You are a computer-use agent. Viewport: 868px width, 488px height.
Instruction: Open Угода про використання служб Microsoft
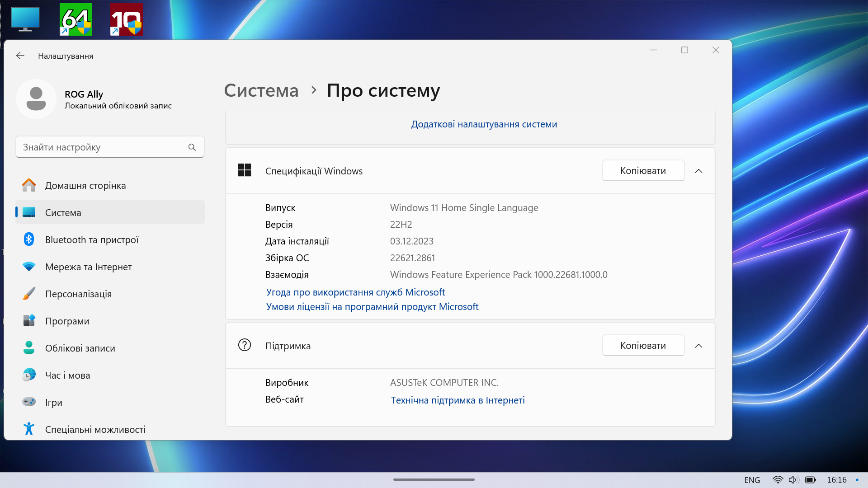(355, 292)
